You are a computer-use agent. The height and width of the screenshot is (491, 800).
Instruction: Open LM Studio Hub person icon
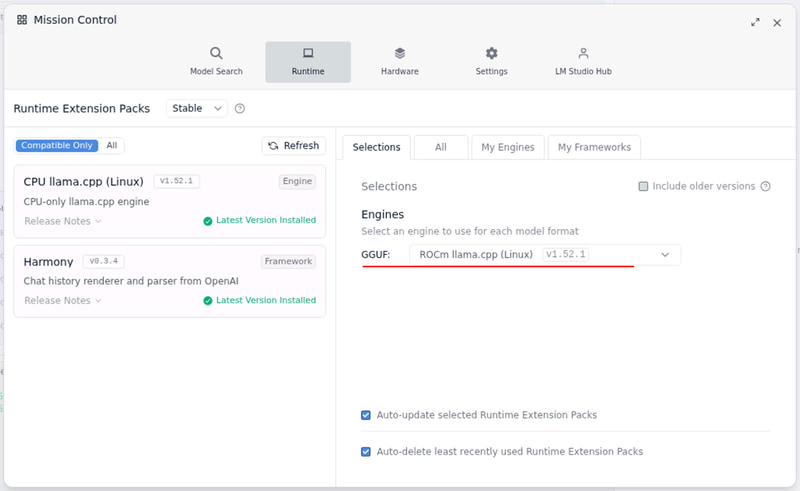pyautogui.click(x=583, y=54)
